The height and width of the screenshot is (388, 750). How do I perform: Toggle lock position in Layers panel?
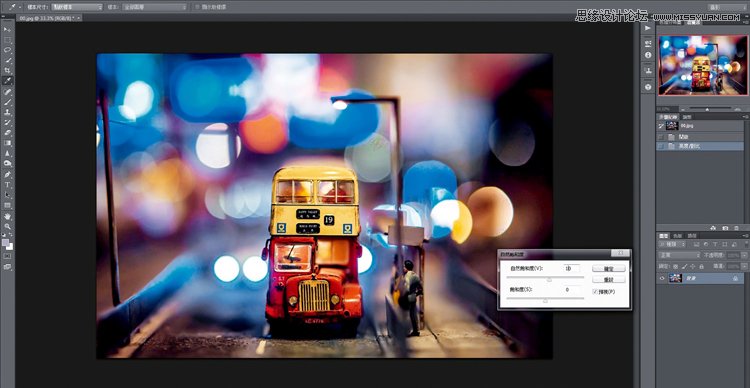pyautogui.click(x=693, y=266)
